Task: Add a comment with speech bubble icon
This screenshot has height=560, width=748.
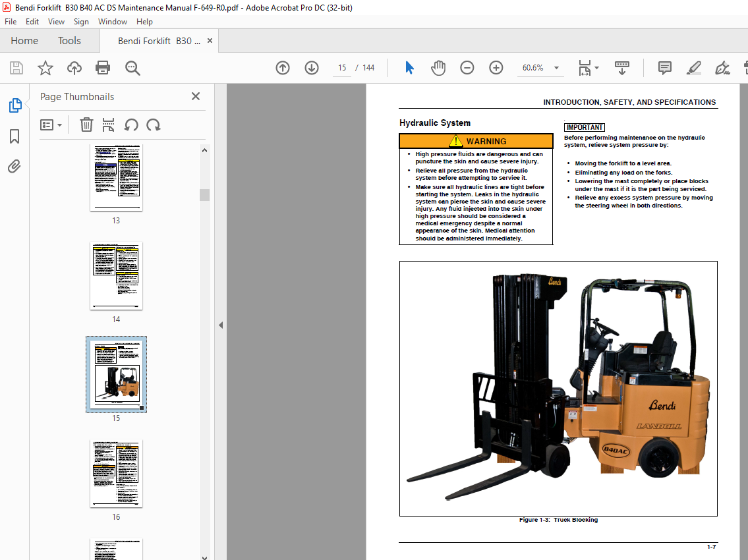Action: point(664,68)
